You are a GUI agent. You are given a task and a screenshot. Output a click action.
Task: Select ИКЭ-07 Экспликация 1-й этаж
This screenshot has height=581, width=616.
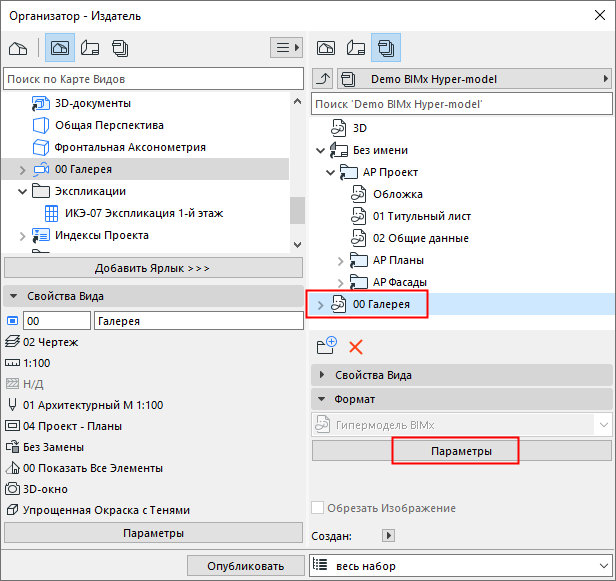click(x=144, y=213)
